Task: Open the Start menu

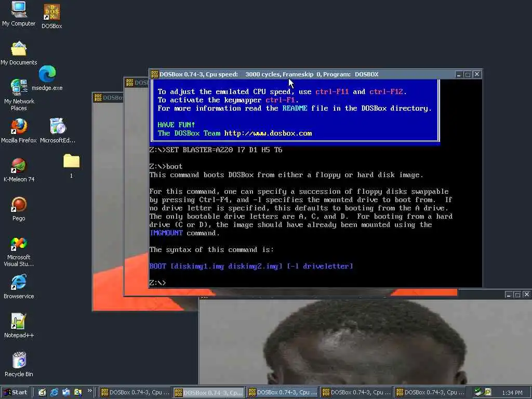Action: pyautogui.click(x=16, y=392)
